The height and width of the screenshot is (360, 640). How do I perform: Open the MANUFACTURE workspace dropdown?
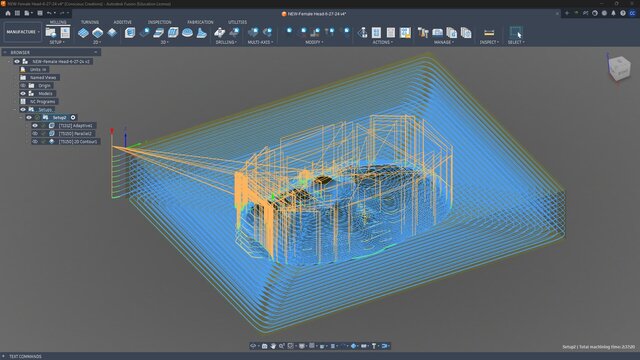click(23, 32)
